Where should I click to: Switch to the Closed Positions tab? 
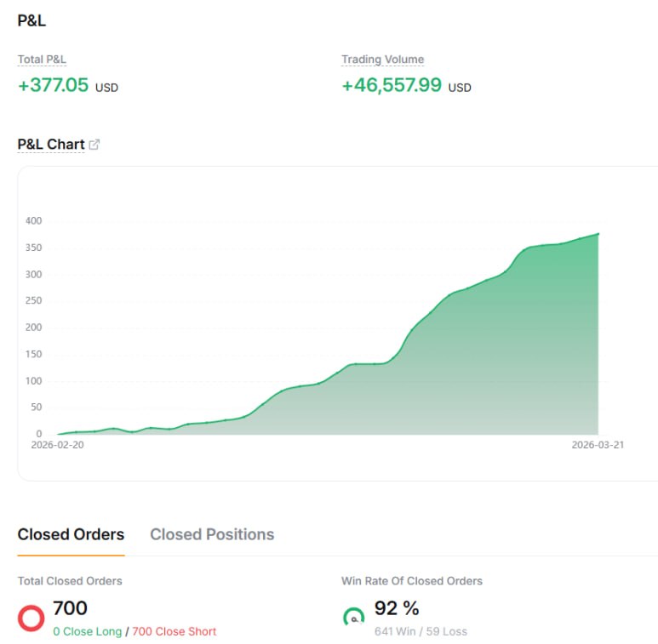[x=212, y=534]
